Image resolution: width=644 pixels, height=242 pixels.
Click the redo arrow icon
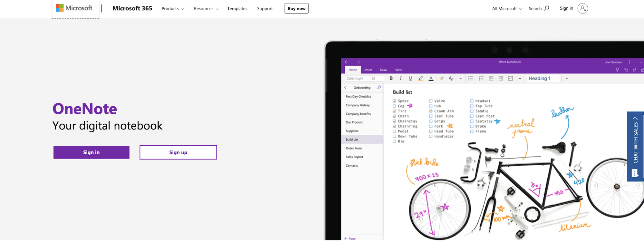(x=635, y=70)
